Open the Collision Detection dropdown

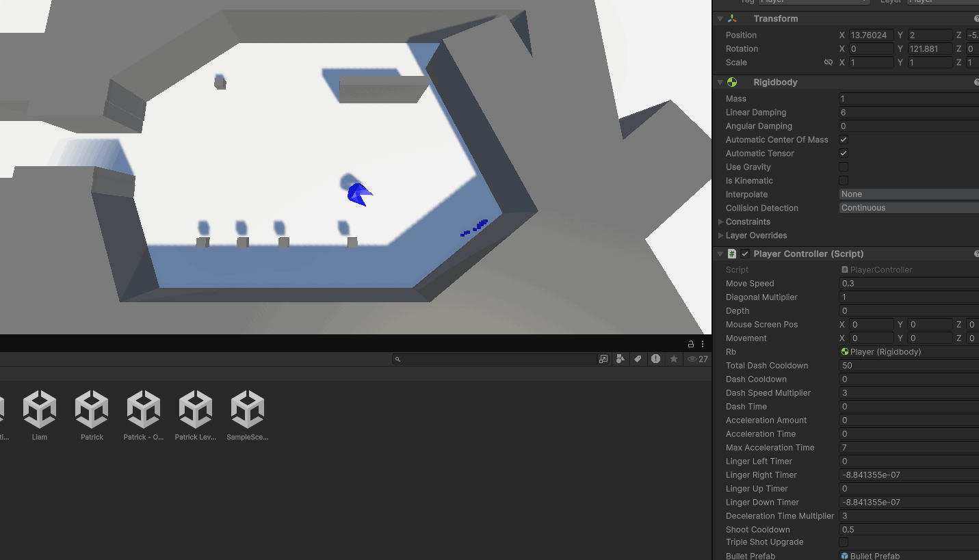tap(909, 208)
